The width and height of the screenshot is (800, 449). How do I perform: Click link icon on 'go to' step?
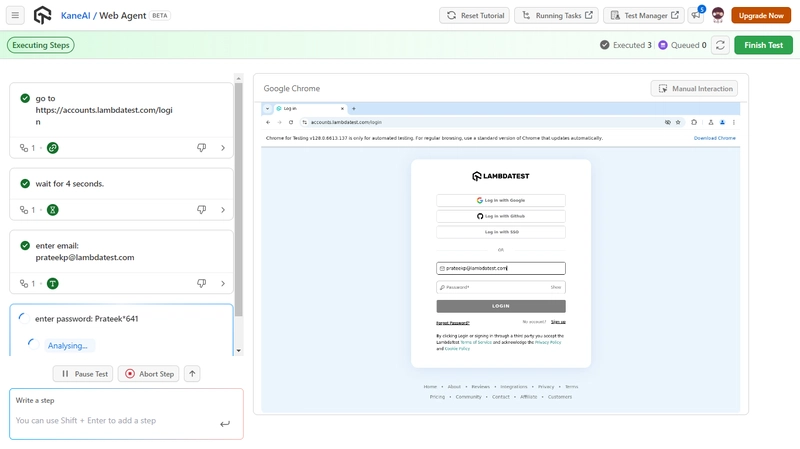coord(53,148)
